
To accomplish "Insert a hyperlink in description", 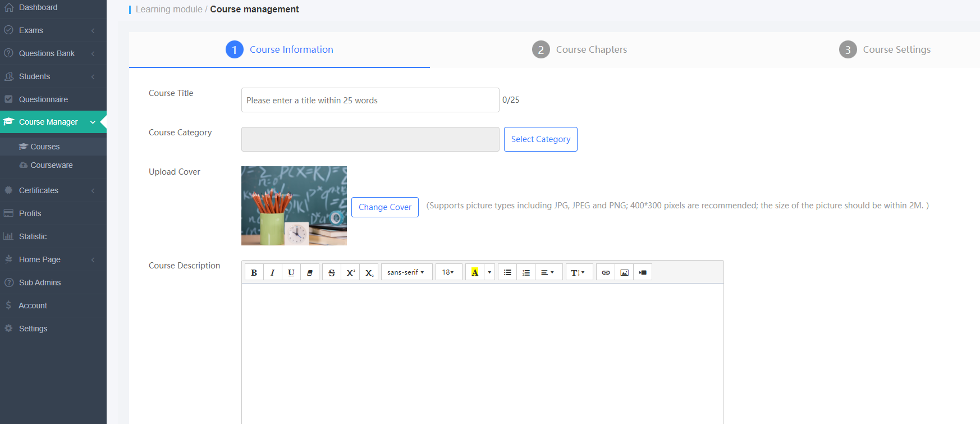I will pos(606,272).
